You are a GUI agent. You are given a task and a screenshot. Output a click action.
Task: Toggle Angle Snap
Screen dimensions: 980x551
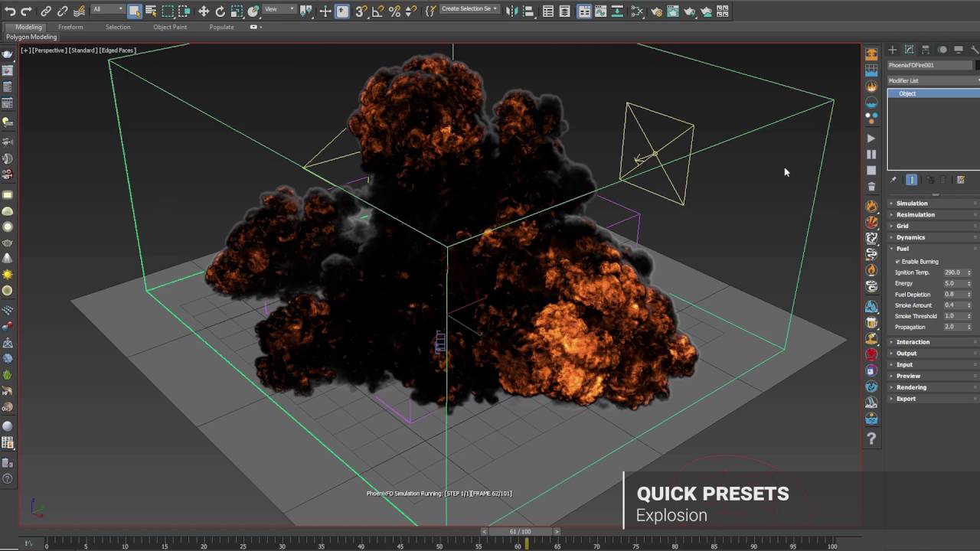[x=377, y=11]
